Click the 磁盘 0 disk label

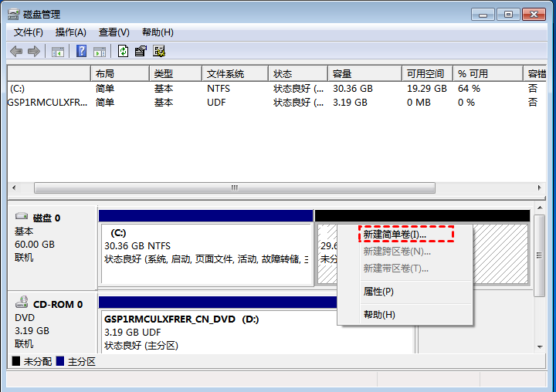coord(46,218)
